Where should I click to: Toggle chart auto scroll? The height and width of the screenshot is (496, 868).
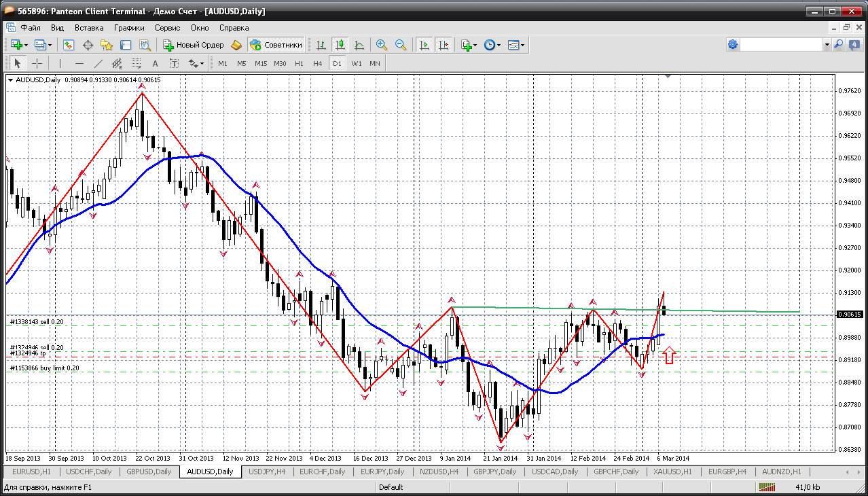424,45
